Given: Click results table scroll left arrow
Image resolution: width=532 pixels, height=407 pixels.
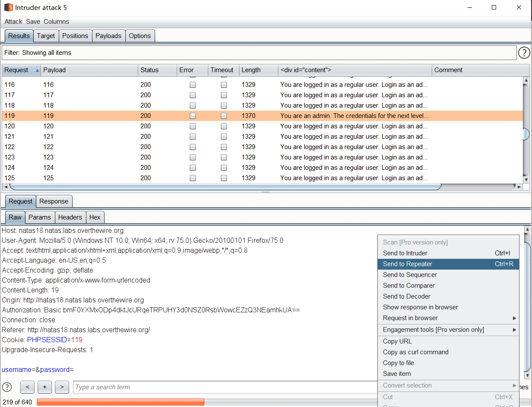Looking at the screenshot, I should (x=6, y=187).
